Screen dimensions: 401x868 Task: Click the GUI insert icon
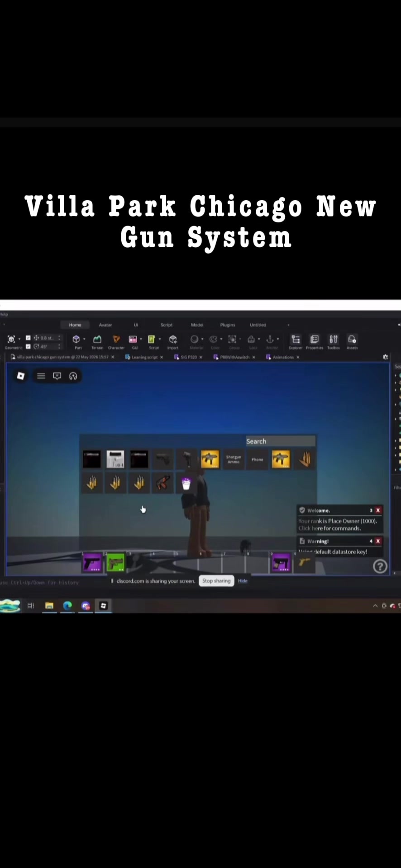(x=133, y=339)
